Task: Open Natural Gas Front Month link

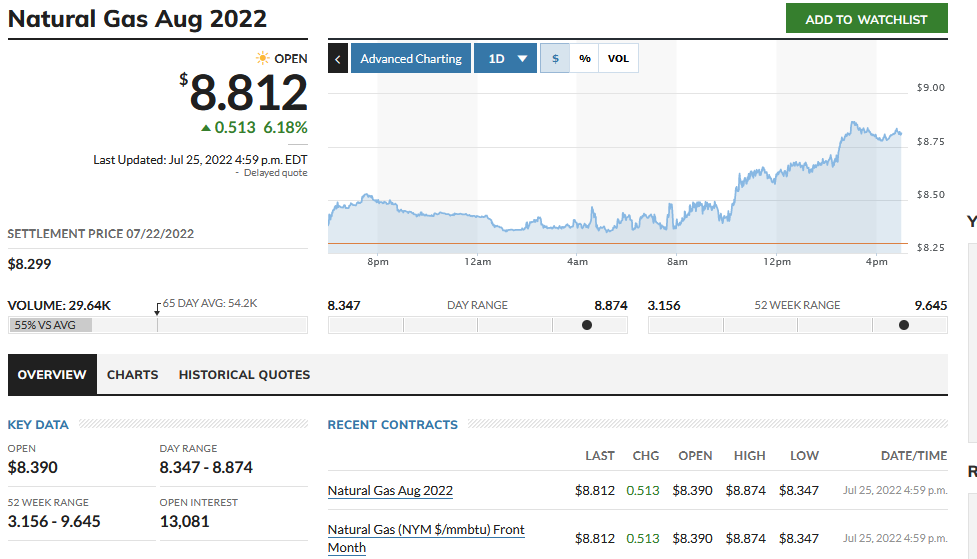Action: (426, 538)
